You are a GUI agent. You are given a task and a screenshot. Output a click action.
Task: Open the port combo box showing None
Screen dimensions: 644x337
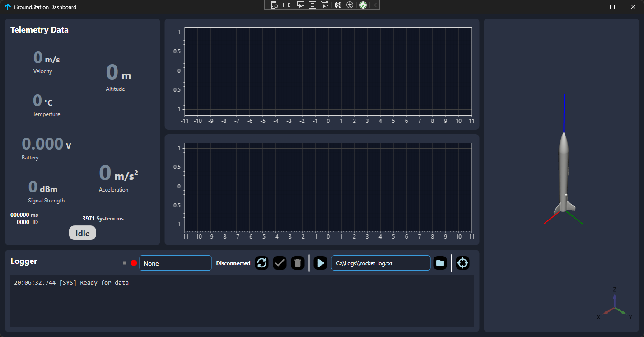(x=175, y=263)
